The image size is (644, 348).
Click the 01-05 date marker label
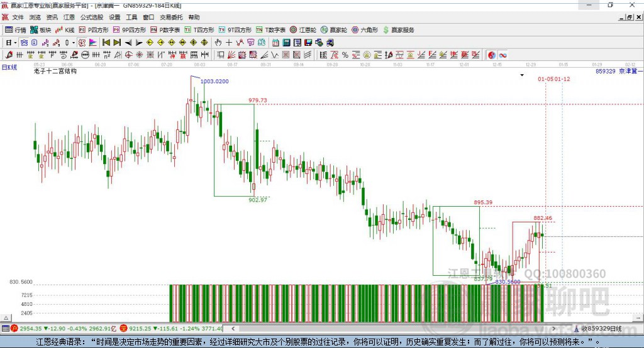coord(546,79)
